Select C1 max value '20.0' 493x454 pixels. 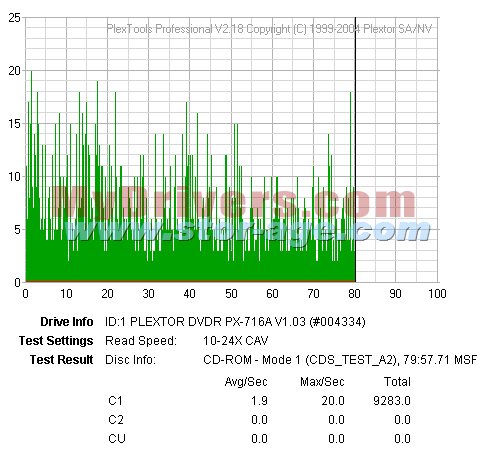(x=333, y=401)
